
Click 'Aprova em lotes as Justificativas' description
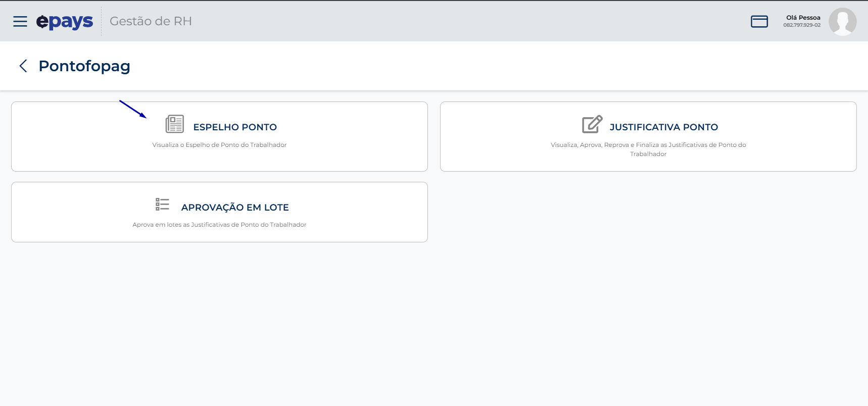(x=219, y=225)
